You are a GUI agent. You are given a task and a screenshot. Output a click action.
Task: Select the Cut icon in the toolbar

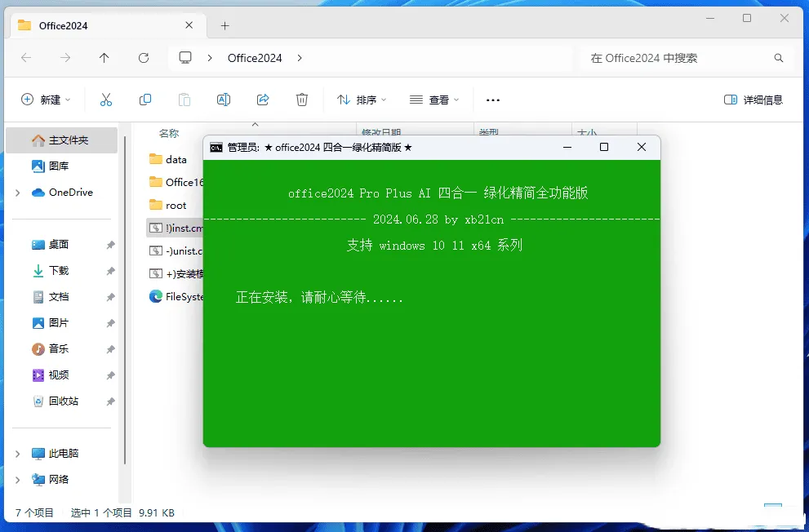click(105, 99)
